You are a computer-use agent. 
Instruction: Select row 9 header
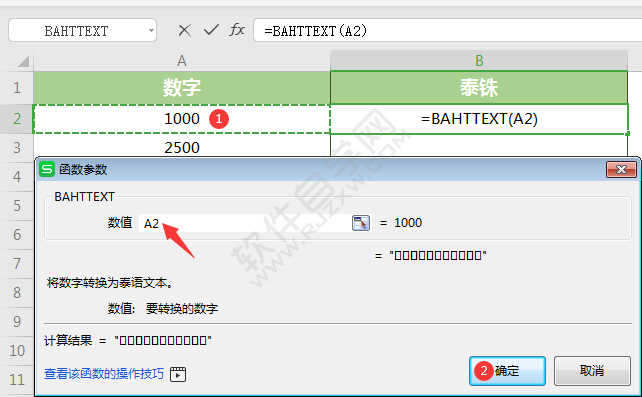coord(17,322)
